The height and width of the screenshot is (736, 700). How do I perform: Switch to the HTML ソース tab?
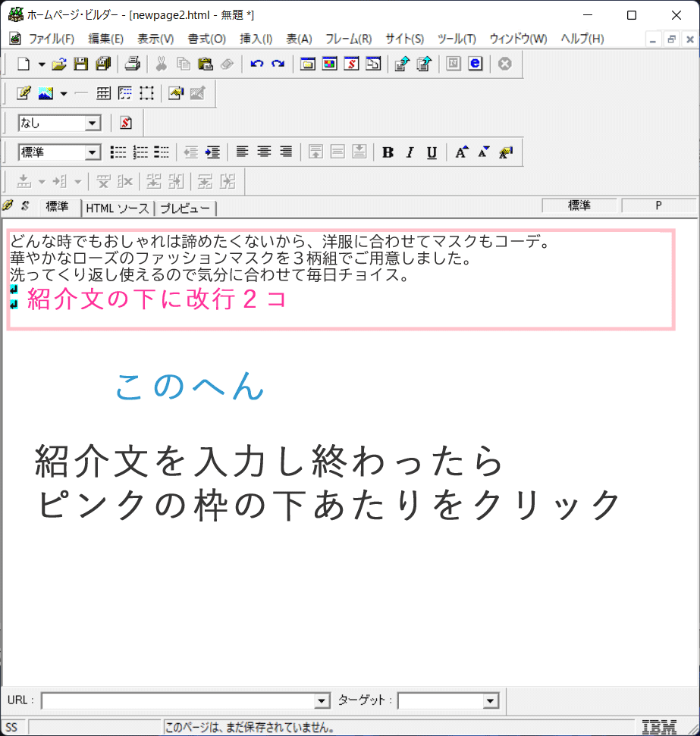pos(118,208)
